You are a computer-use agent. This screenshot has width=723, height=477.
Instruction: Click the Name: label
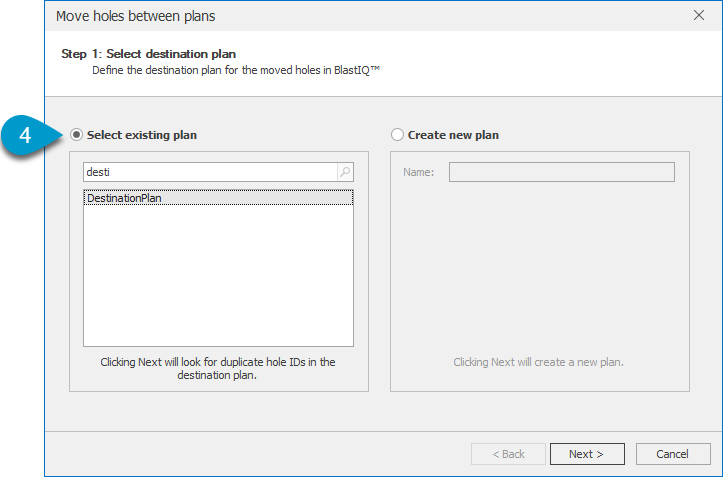(x=418, y=172)
